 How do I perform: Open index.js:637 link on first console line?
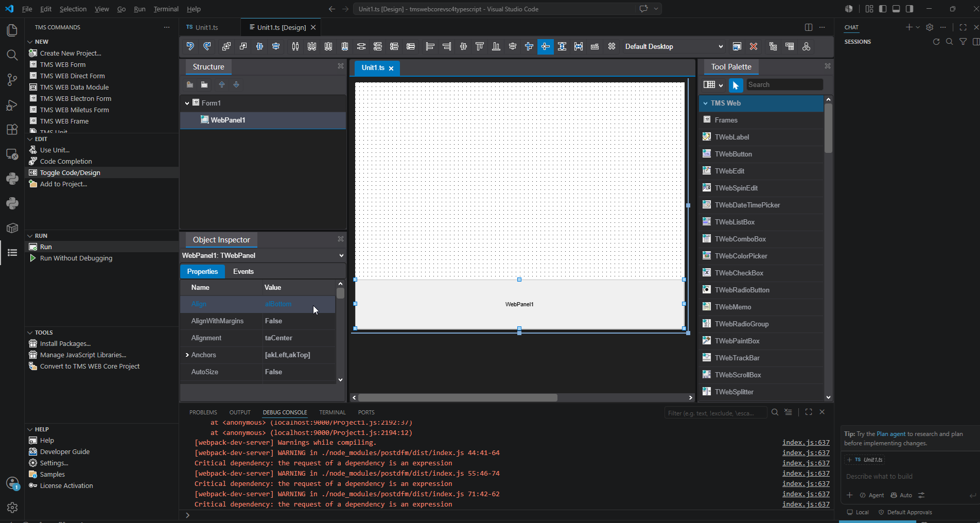click(x=806, y=442)
